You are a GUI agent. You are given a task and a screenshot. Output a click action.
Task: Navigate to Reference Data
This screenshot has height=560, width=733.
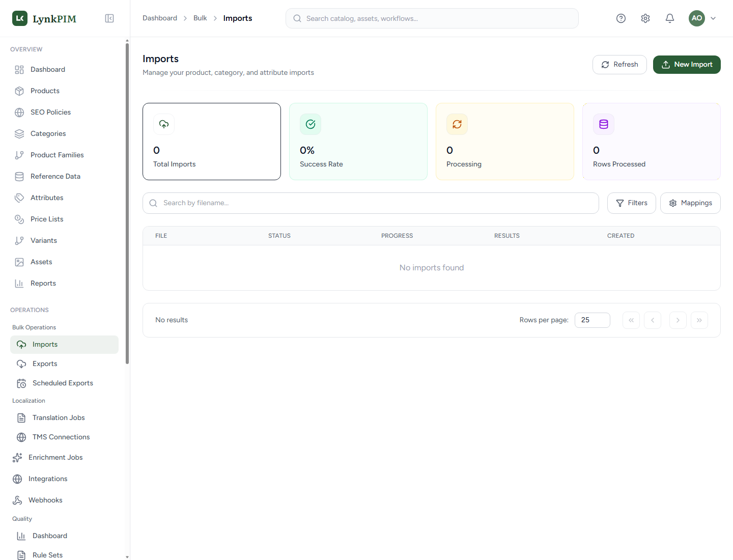(x=64, y=177)
